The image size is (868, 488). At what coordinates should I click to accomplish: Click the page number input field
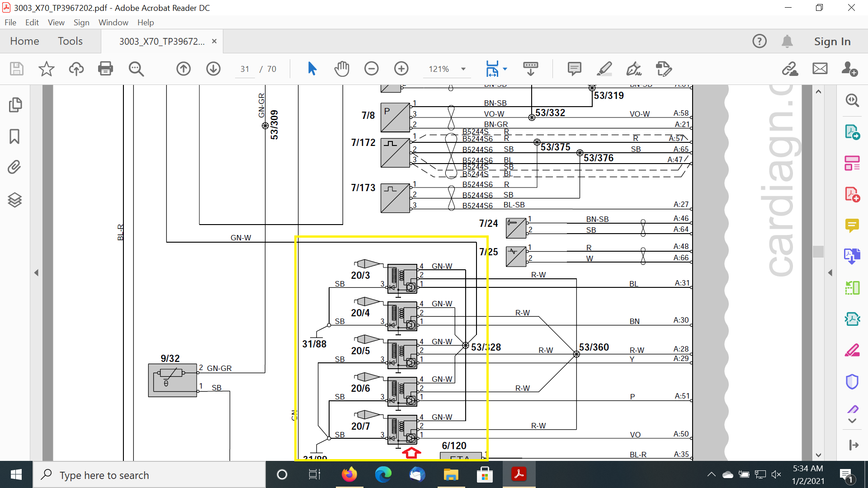click(245, 69)
